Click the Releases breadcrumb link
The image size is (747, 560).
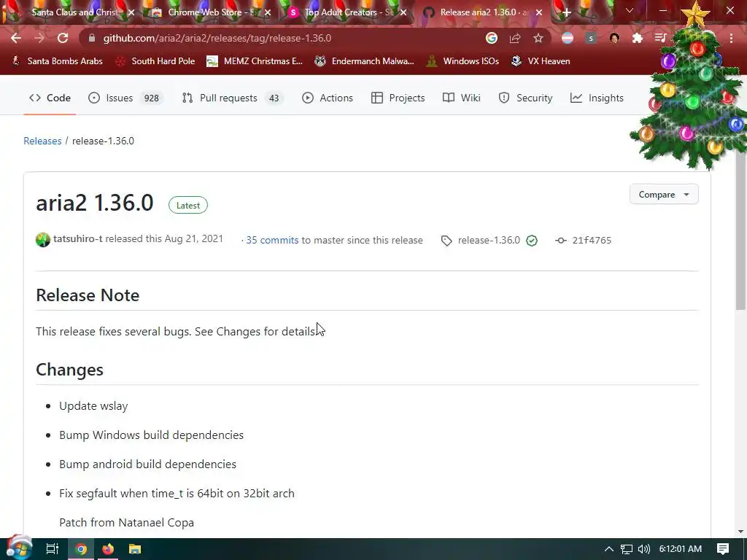42,141
